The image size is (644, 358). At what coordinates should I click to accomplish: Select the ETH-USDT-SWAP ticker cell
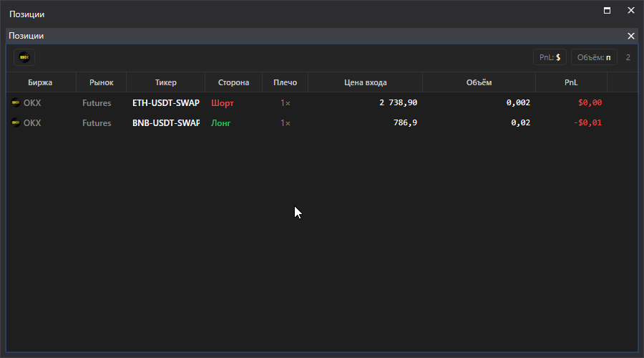[166, 103]
